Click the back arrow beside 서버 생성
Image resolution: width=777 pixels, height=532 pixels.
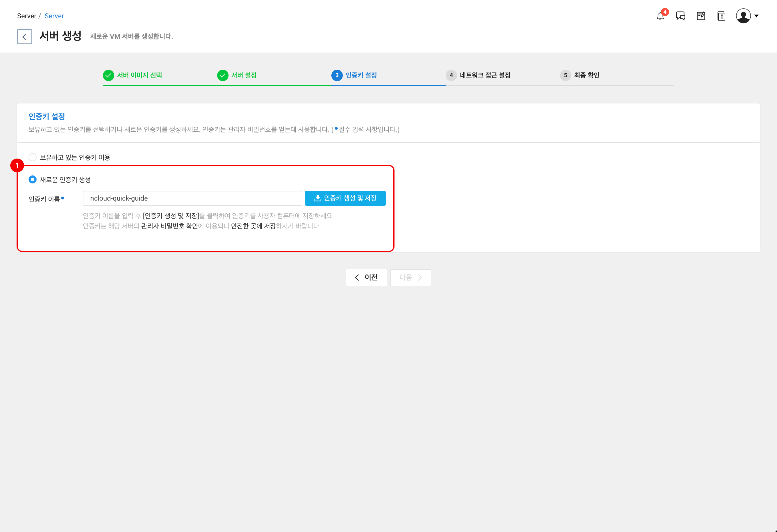(x=24, y=37)
